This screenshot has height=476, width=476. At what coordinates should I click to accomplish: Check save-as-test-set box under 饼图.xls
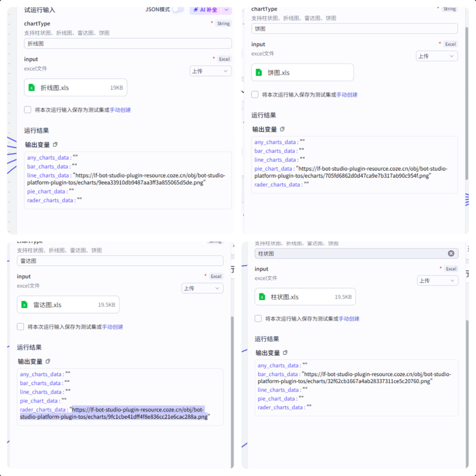coord(255,94)
